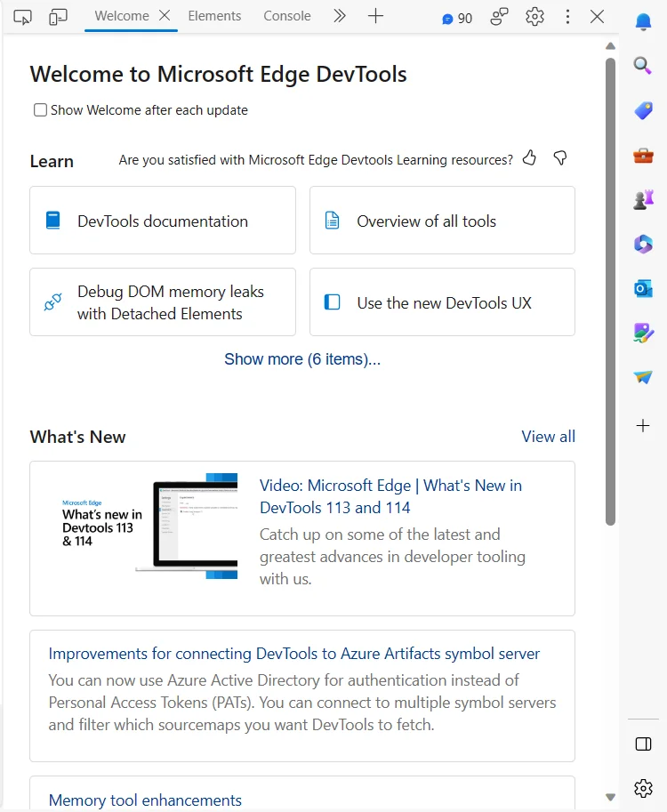Open Memory tool enhancements link

145,800
